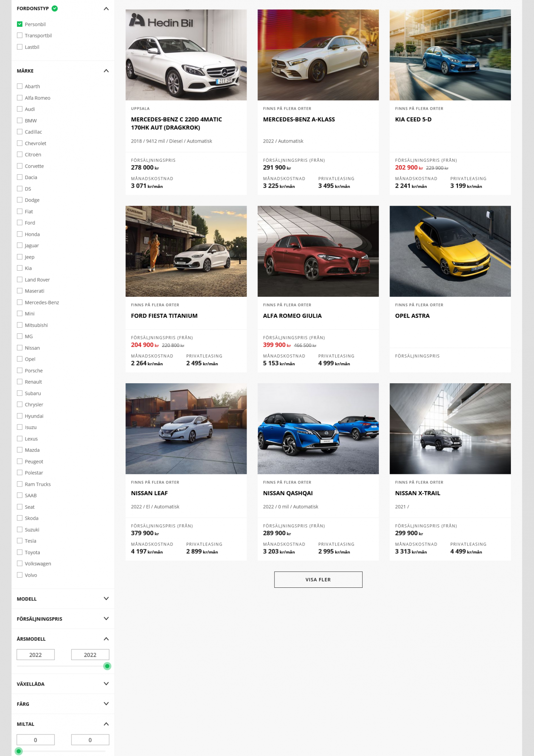
Task: Tick the Skoda brand checkbox
Action: (x=20, y=518)
